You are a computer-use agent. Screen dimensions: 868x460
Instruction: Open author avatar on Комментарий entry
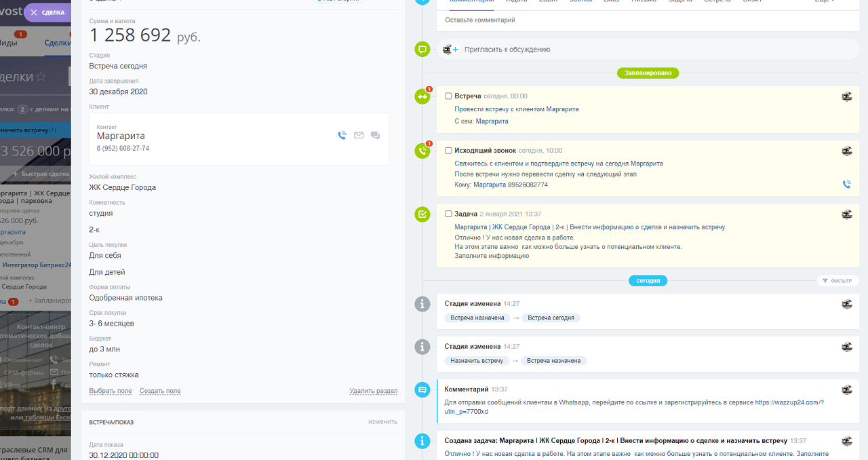pos(847,389)
